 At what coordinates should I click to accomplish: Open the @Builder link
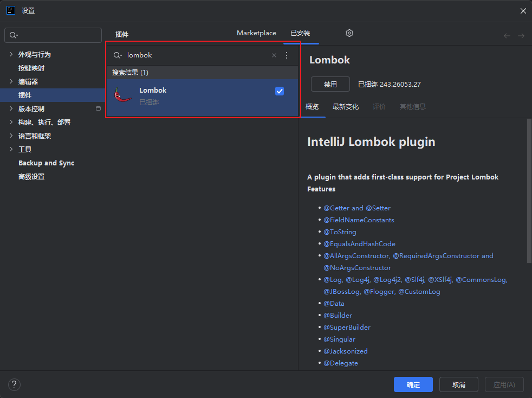[x=338, y=316]
